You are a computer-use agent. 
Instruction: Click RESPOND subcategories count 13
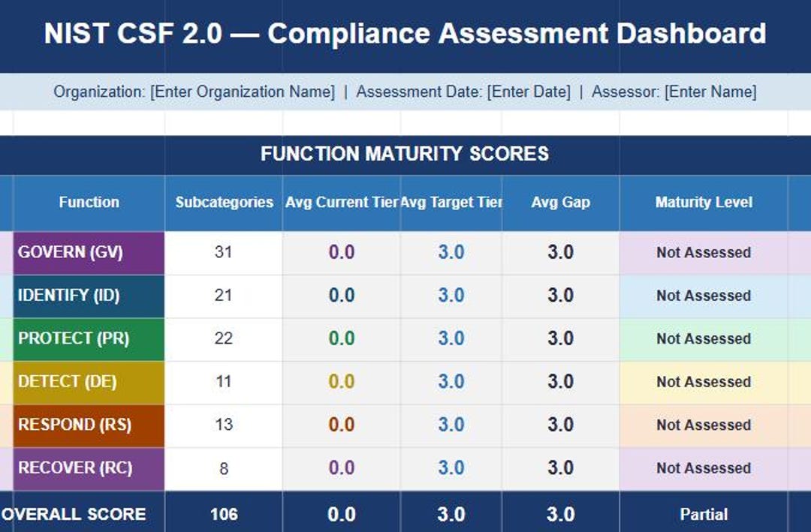coord(224,425)
